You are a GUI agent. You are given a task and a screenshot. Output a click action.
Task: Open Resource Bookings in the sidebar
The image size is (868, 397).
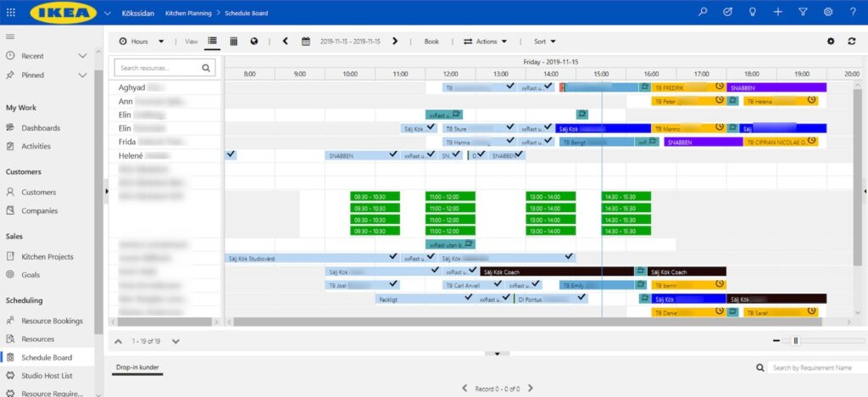tap(52, 321)
